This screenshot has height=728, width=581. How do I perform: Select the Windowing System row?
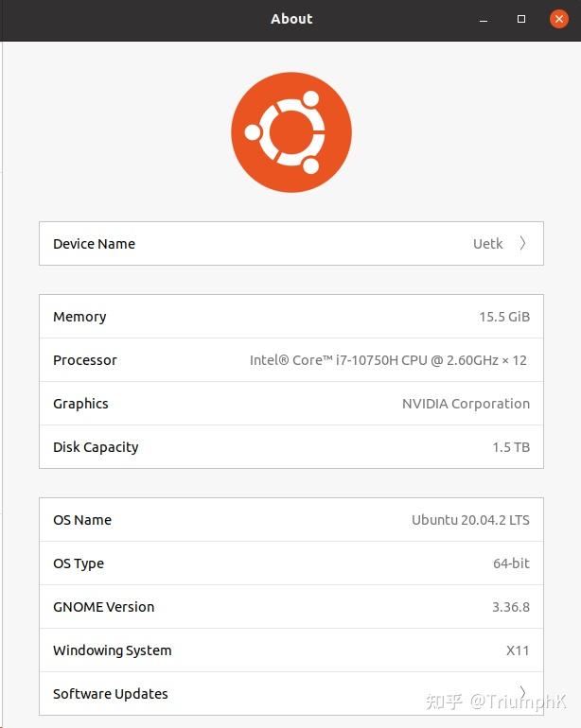290,650
